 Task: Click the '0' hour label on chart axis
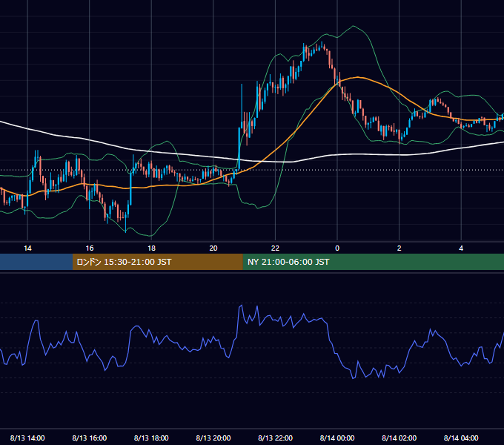point(337,248)
